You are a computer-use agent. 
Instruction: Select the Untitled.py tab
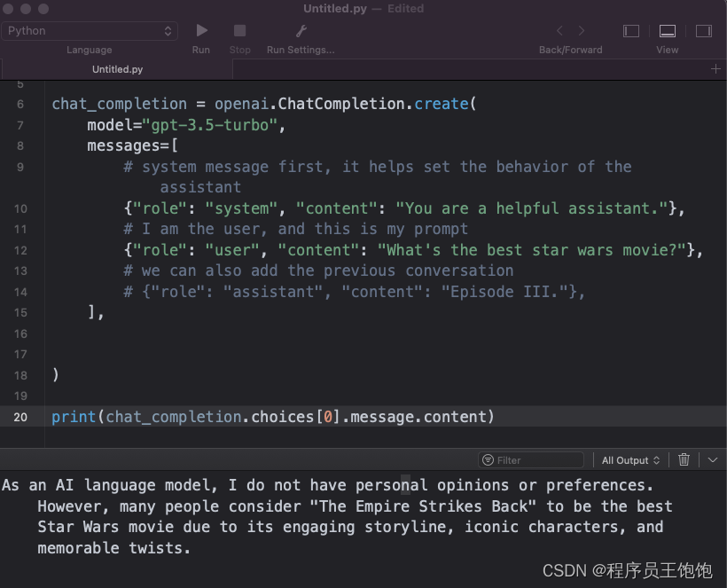point(117,68)
